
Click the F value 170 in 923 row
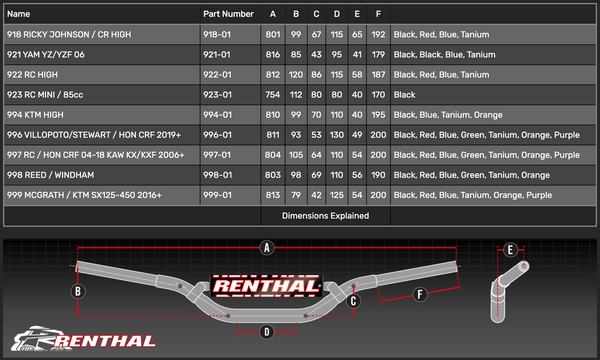click(378, 95)
